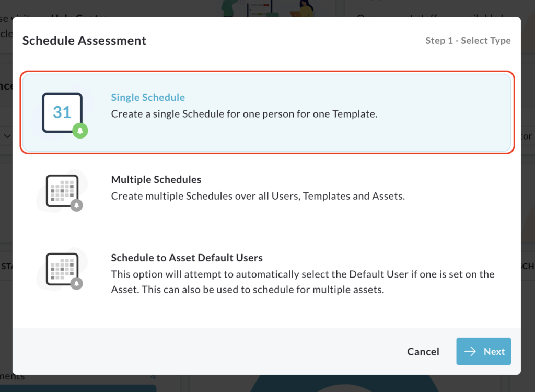
Task: Click the Single Schedule calendar 31 icon
Action: (62, 113)
